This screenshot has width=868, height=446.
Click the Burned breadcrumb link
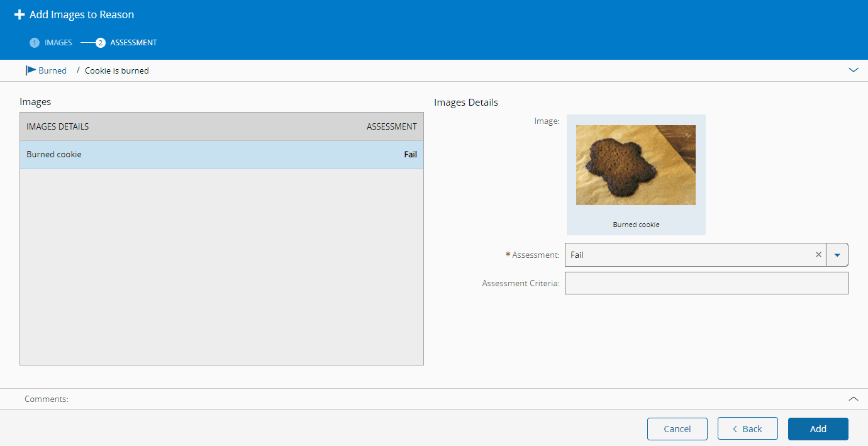click(x=52, y=70)
